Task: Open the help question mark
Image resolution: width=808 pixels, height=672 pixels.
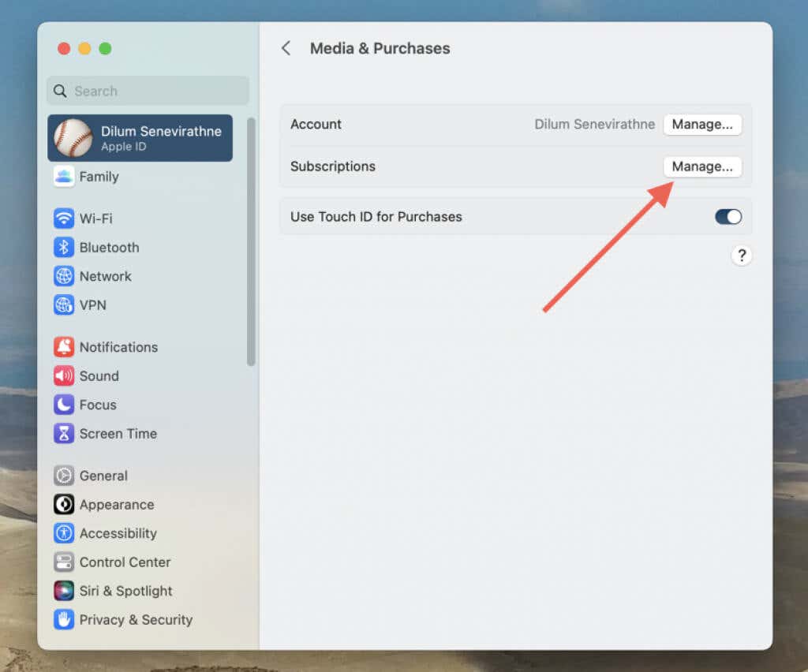Action: point(741,256)
